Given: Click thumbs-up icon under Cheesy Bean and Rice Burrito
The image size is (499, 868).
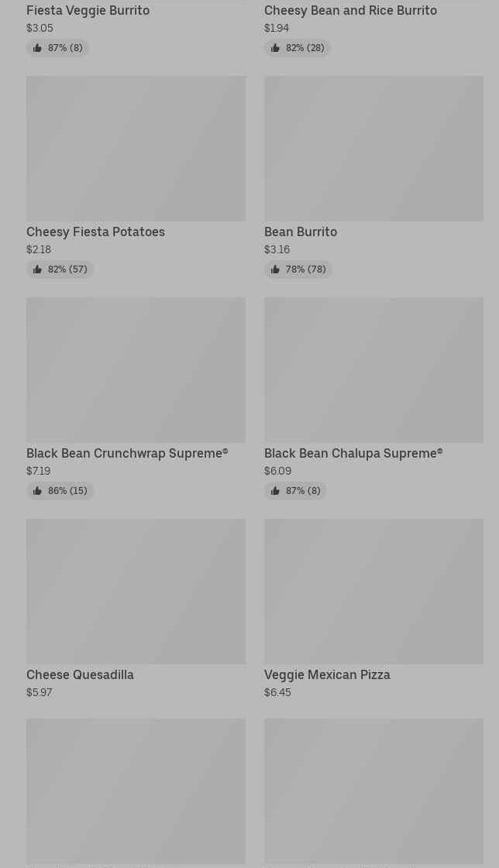Looking at the screenshot, I should [275, 48].
